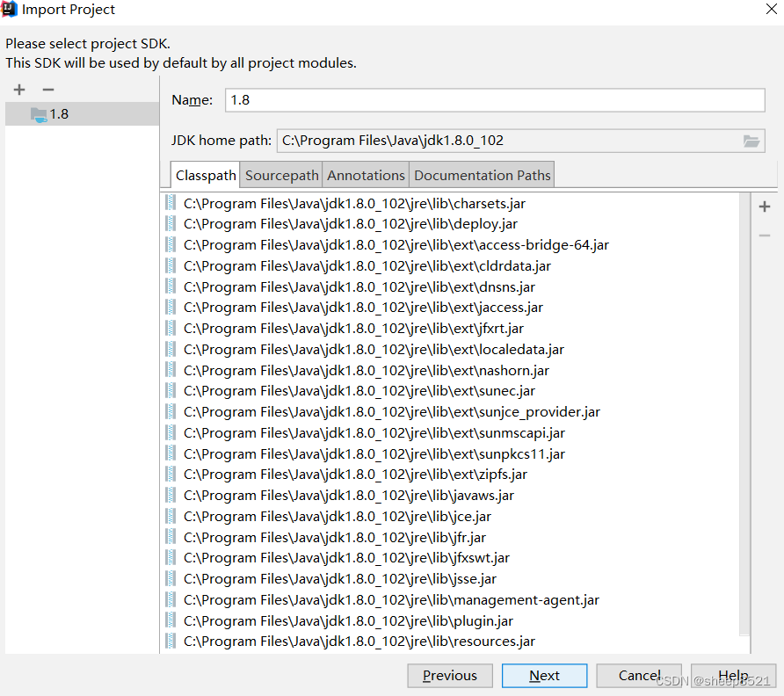Select the jce.jar row
The width and height of the screenshot is (784, 696).
pos(450,517)
